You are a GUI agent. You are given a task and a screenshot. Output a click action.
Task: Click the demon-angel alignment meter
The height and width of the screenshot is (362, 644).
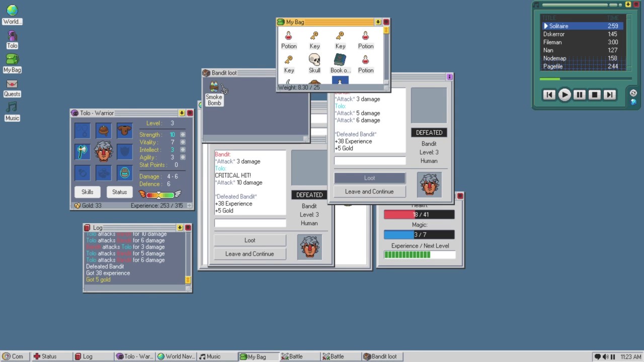point(159,195)
